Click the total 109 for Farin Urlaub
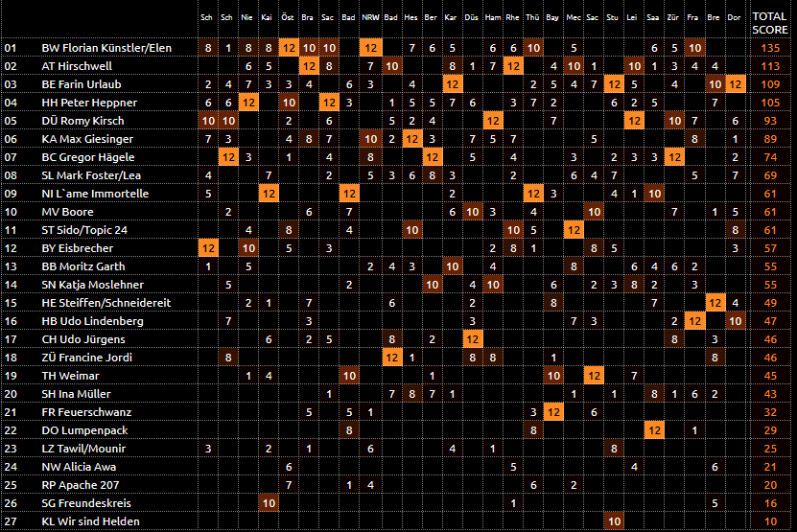Screen dimensions: 797x532 point(770,84)
